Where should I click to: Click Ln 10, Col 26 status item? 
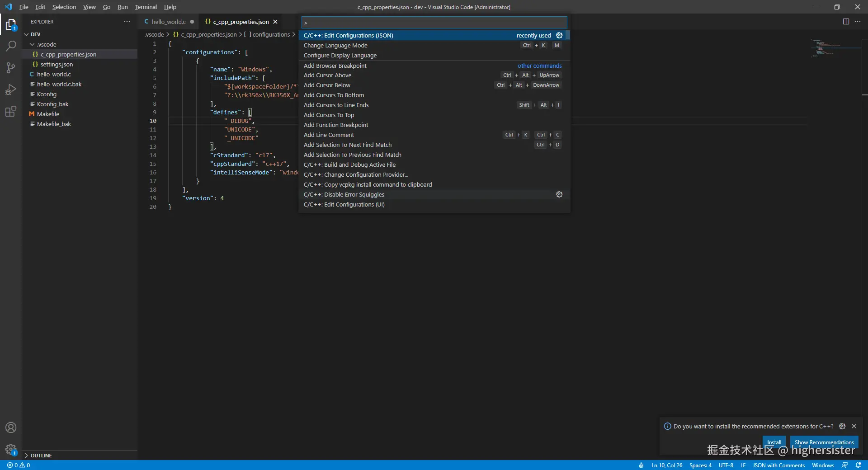667,465
